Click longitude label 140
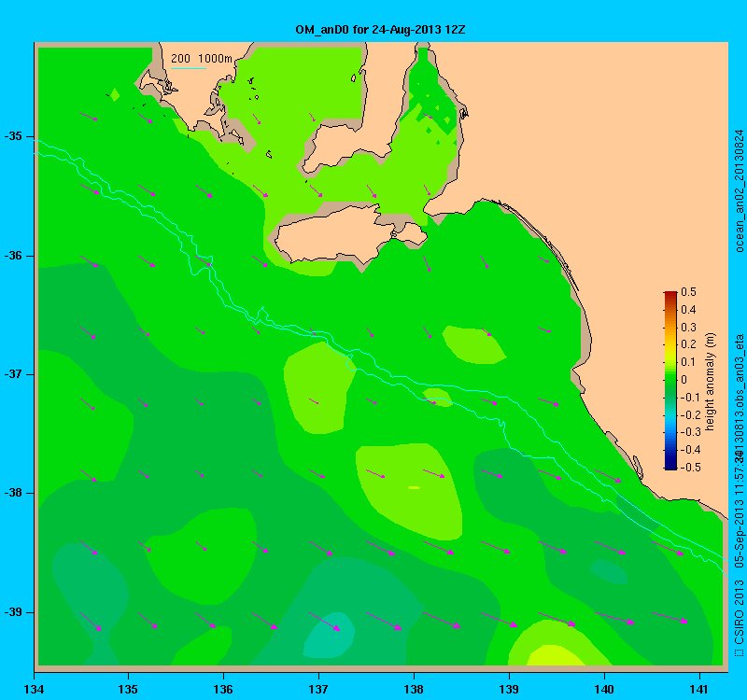 click(x=604, y=689)
